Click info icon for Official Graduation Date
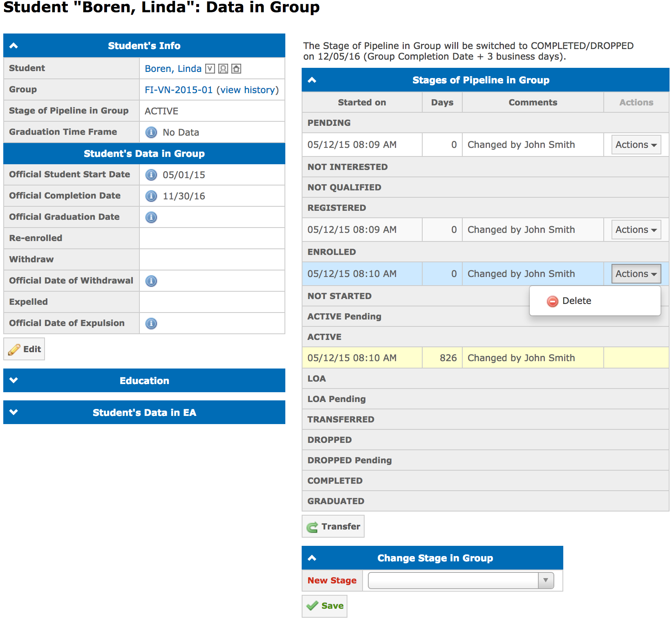 151,217
